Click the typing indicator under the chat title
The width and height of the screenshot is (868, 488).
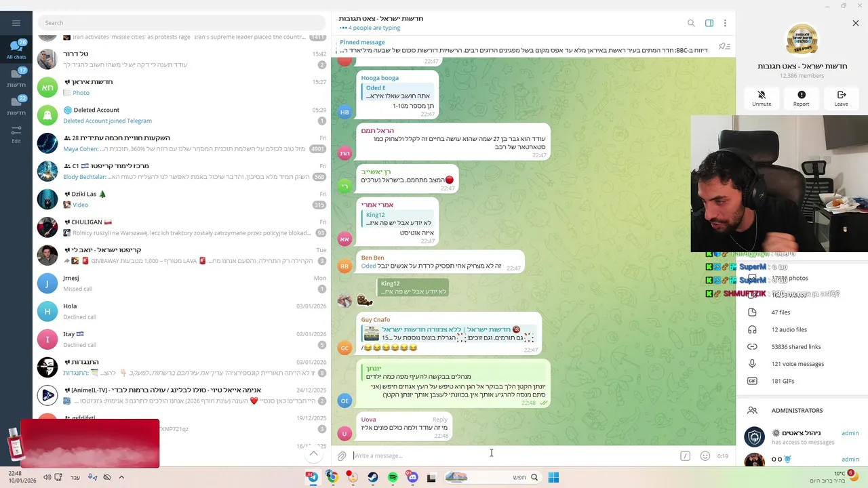[x=370, y=28]
